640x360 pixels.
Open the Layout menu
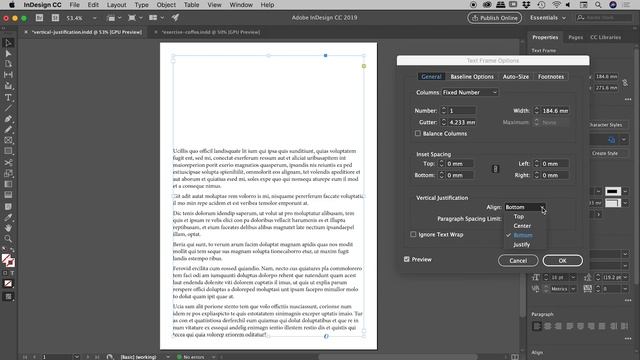tap(116, 5)
